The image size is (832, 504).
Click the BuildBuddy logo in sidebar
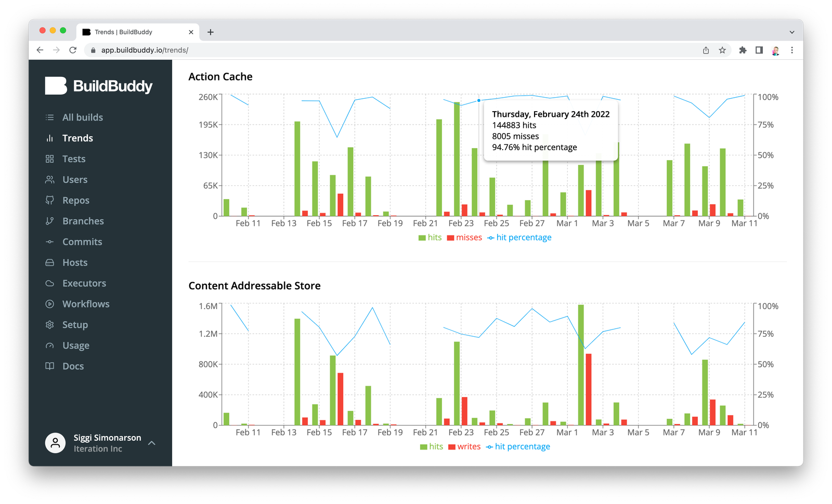(x=99, y=86)
